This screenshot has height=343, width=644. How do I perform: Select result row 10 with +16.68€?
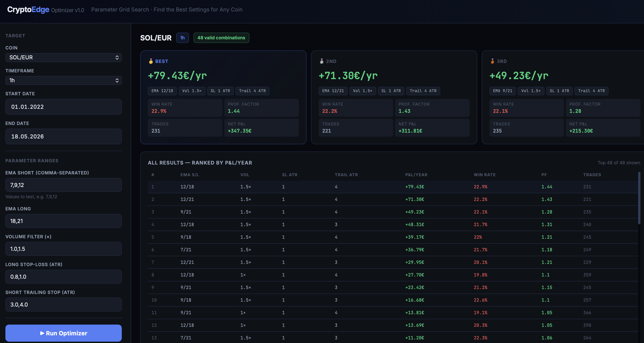click(393, 300)
